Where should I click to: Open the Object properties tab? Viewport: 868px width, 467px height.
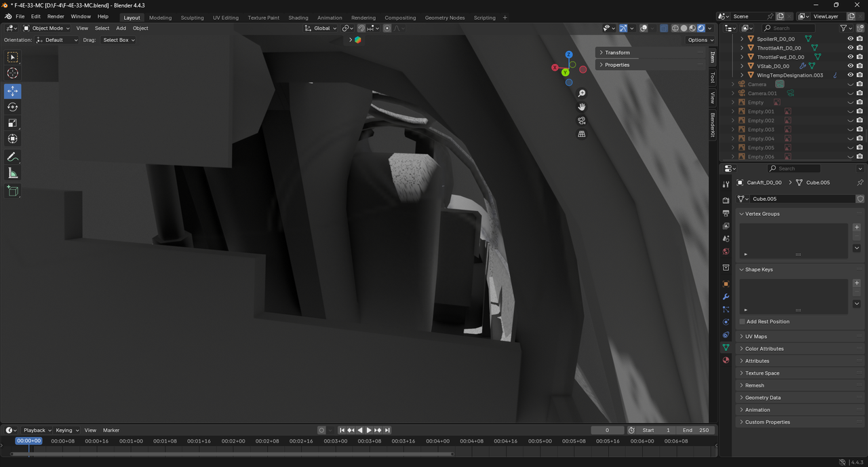click(726, 284)
